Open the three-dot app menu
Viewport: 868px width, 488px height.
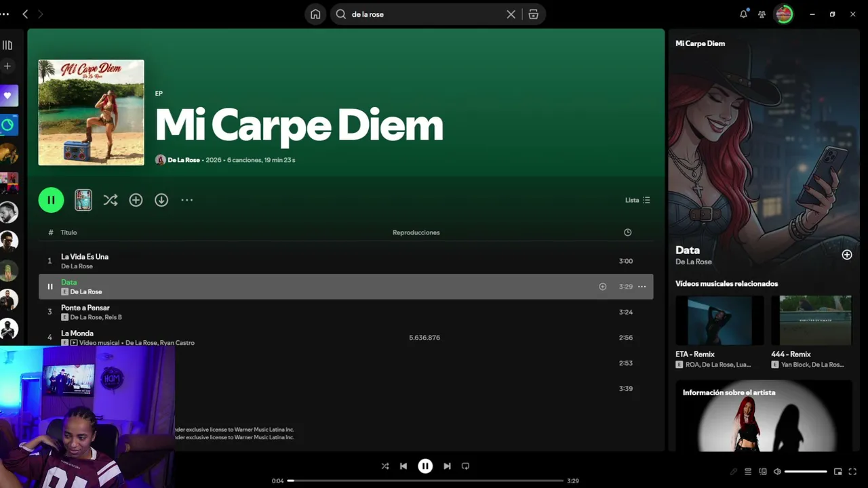5,14
